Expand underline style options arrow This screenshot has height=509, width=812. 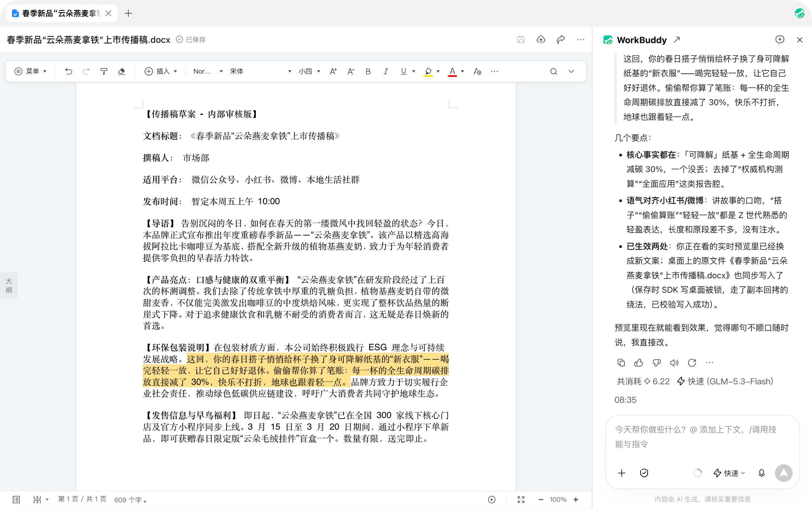click(414, 71)
